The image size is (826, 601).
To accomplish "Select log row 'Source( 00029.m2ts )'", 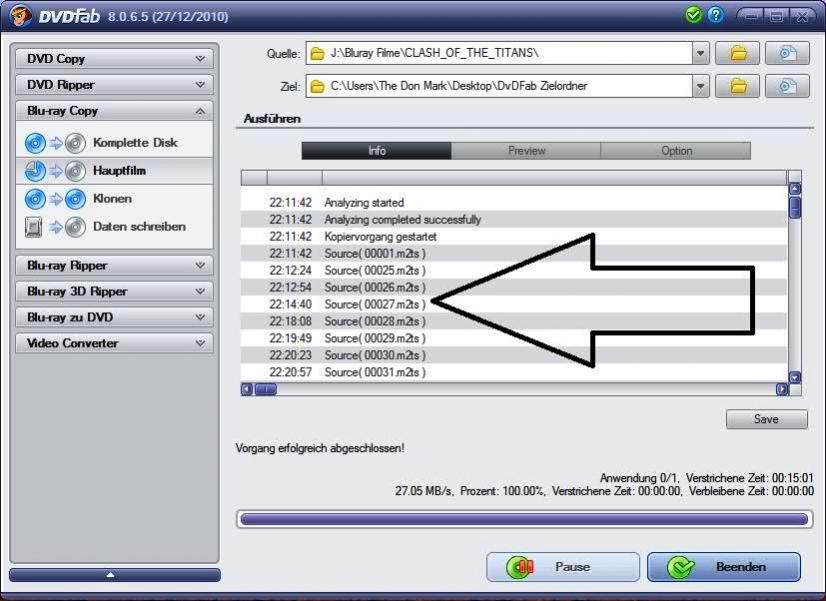I will (514, 338).
